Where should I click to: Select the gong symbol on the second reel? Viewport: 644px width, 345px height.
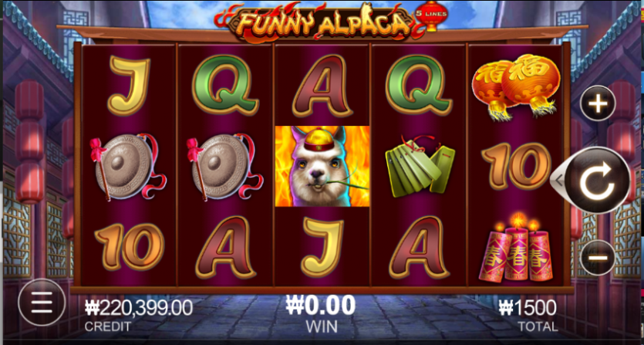(224, 166)
